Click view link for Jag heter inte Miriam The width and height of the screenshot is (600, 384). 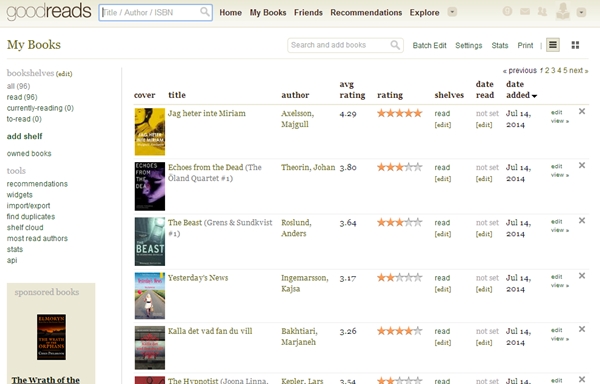560,121
